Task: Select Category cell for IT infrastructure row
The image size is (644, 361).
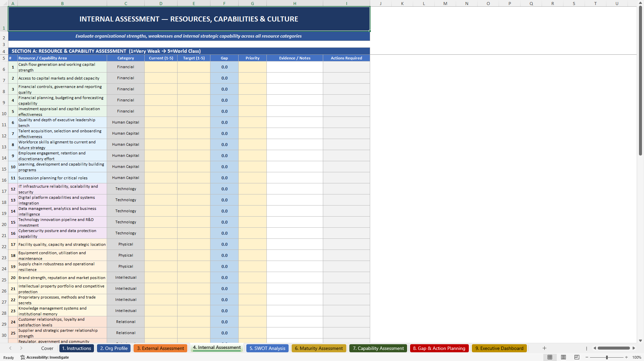Action: click(126, 189)
